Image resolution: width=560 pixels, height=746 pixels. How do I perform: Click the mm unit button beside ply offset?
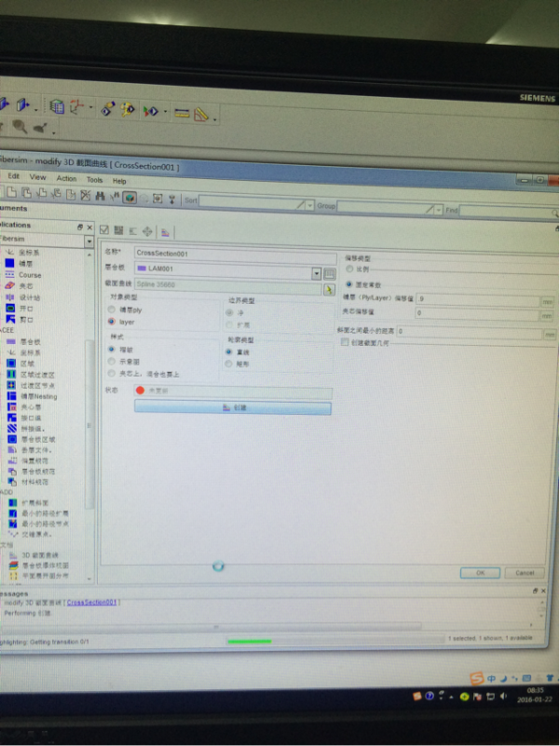coord(547,302)
